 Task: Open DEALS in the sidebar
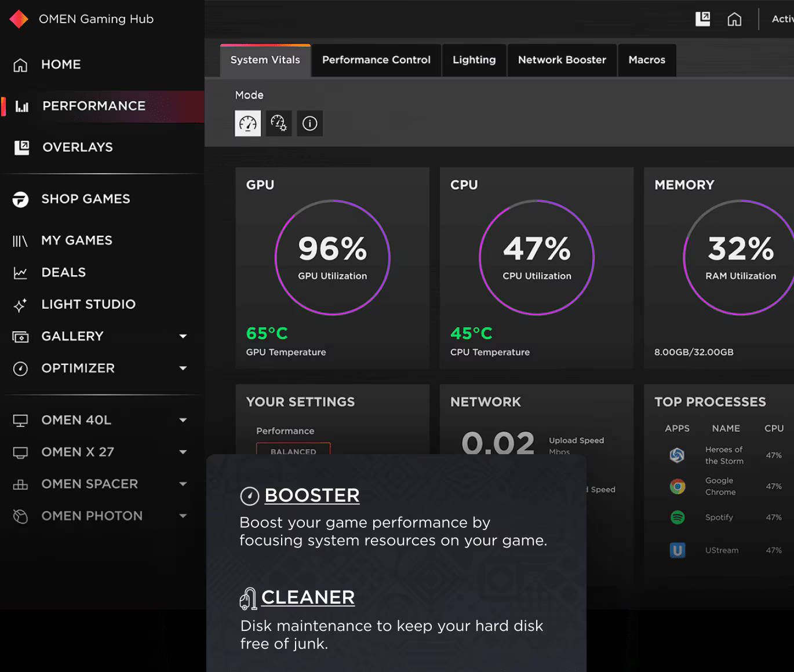tap(64, 273)
